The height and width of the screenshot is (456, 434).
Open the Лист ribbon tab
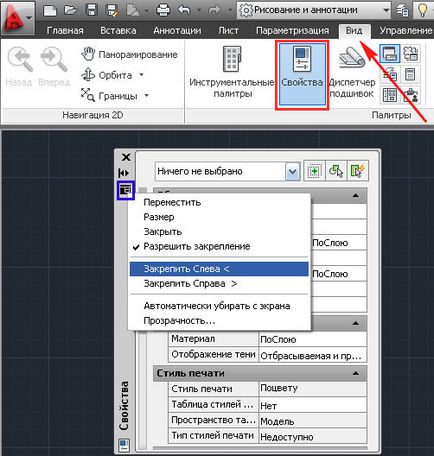(x=228, y=31)
